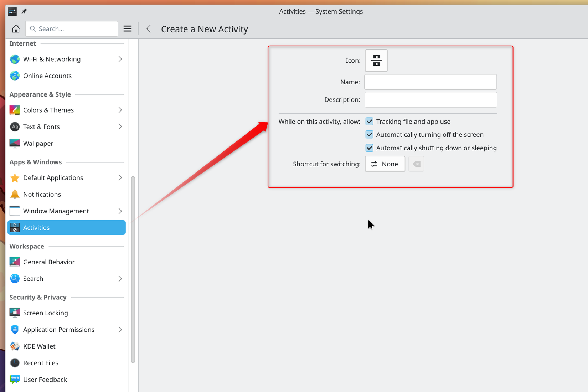
Task: Click the None shortcut button
Action: click(x=385, y=164)
